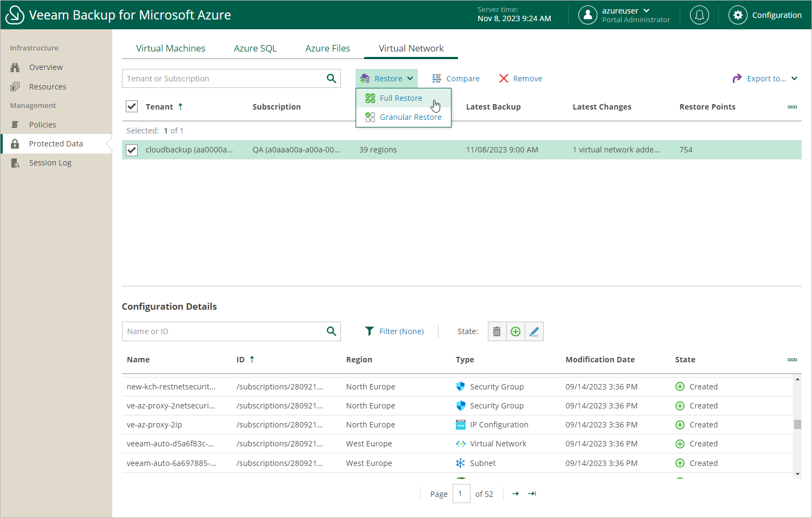Click Subnet type icon in veeam-auto-6a697885 row

point(461,463)
